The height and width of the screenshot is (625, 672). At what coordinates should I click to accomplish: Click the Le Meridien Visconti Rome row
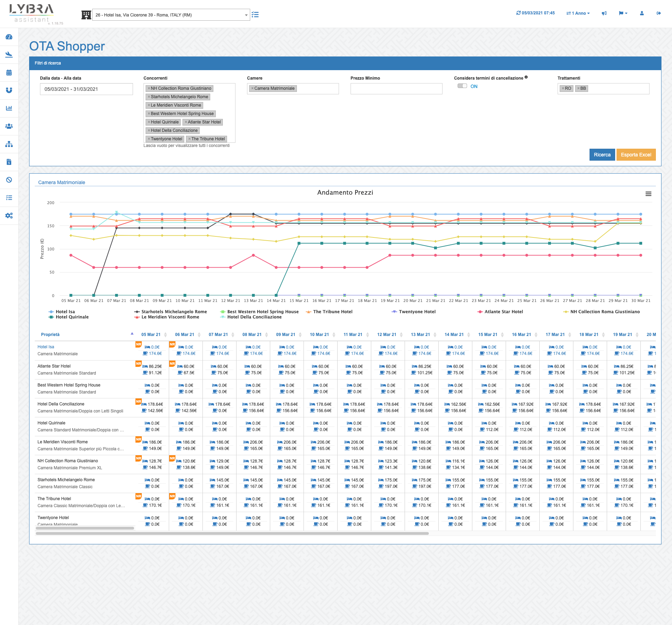(345, 445)
